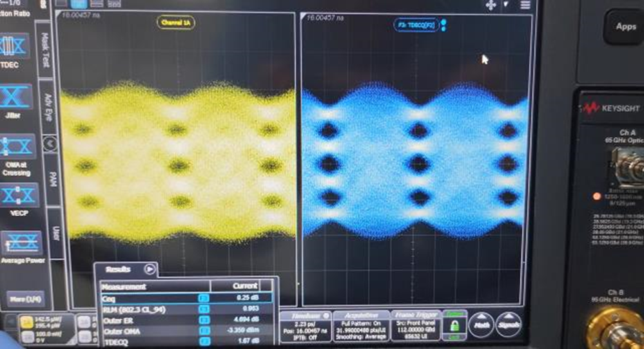The height and width of the screenshot is (349, 644).
Task: Select the VECP measurement icon
Action: (x=16, y=196)
